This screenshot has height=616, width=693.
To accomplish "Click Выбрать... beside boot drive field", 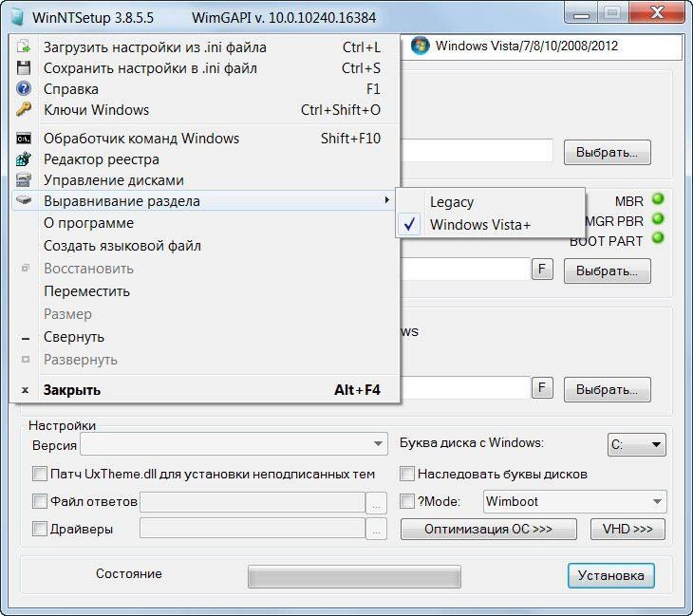I will click(607, 271).
